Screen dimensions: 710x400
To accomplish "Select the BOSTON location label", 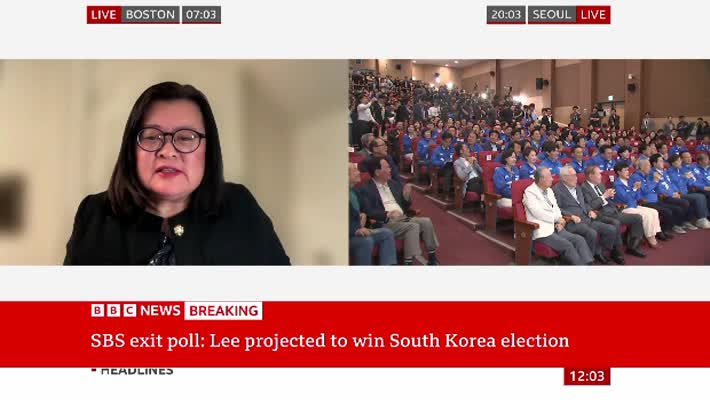I will pos(150,14).
